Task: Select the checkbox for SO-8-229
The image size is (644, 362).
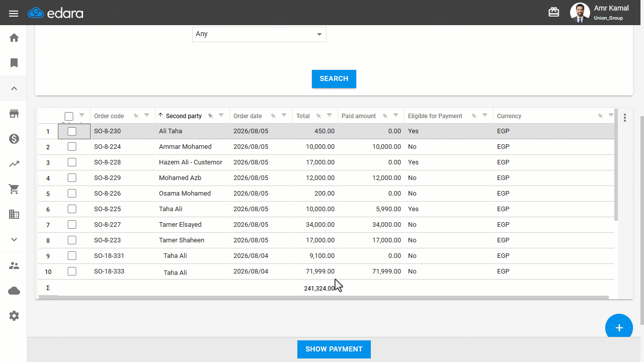Action: (72, 178)
